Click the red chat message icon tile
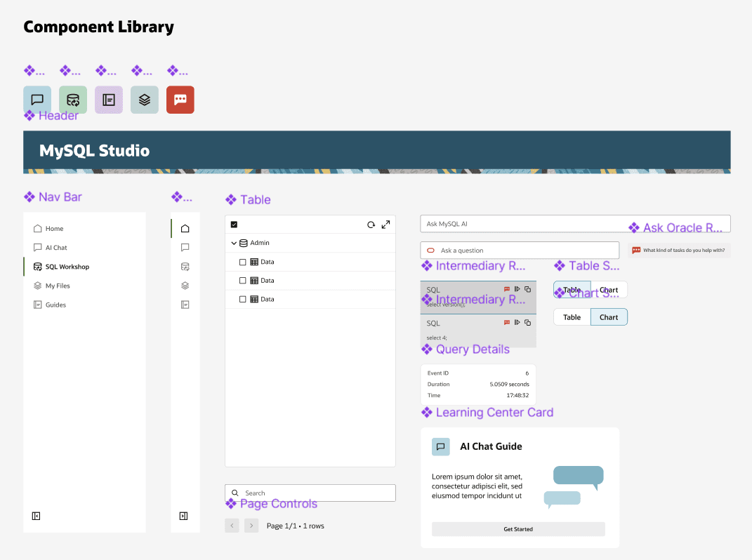752x560 pixels. click(180, 100)
